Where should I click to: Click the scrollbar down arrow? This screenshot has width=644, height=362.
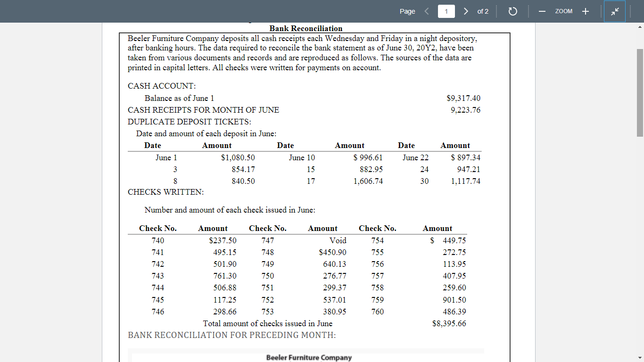pos(640,358)
